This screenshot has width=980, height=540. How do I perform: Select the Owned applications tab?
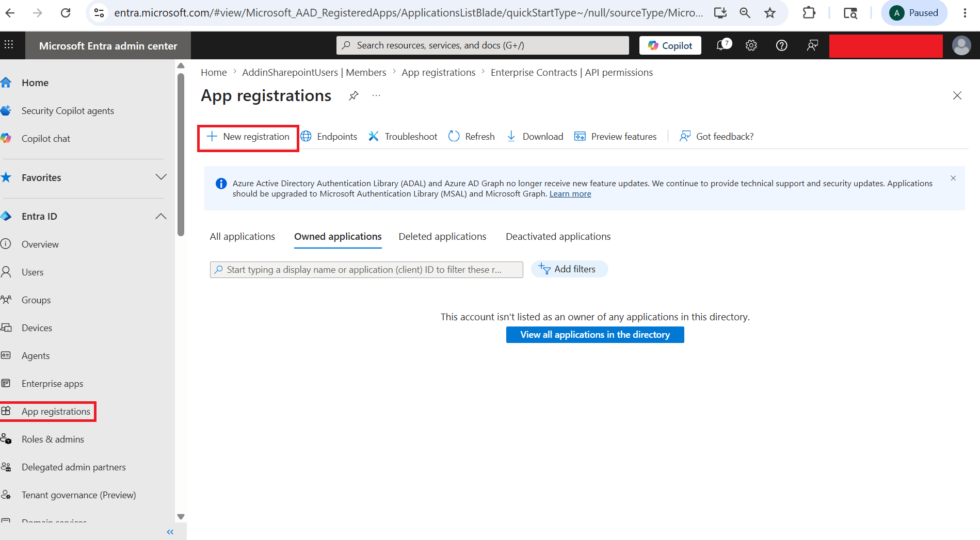(x=338, y=237)
